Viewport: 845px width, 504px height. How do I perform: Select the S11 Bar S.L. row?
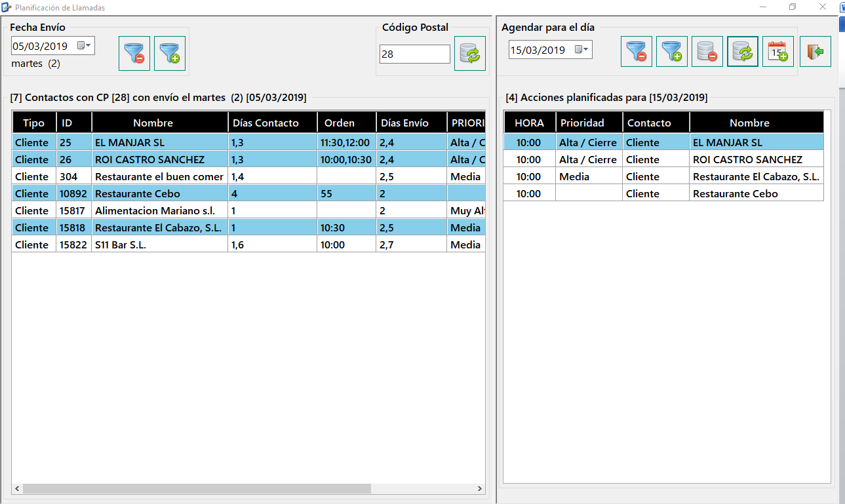(x=249, y=244)
